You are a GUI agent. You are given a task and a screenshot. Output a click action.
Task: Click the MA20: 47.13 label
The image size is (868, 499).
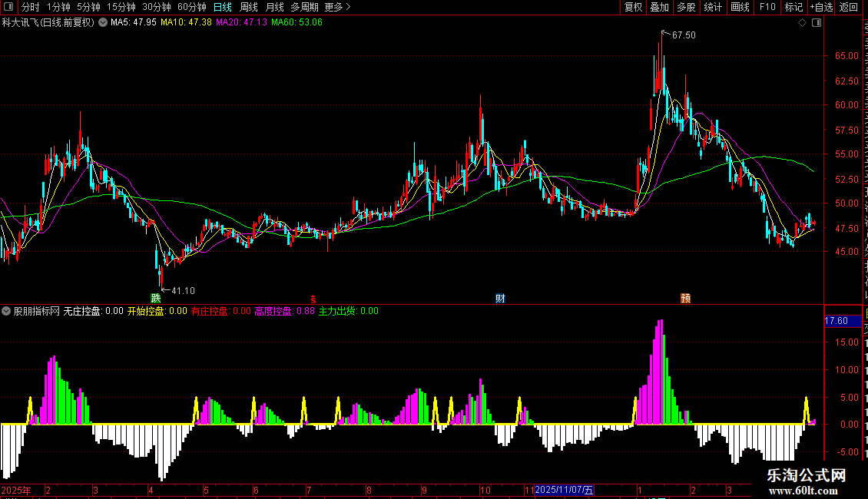coord(241,23)
